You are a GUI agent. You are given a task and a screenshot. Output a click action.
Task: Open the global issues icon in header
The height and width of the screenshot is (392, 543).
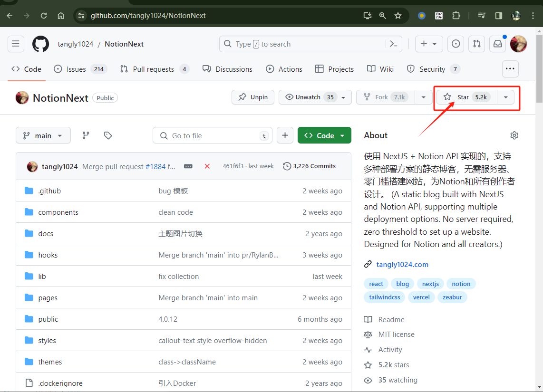[456, 44]
